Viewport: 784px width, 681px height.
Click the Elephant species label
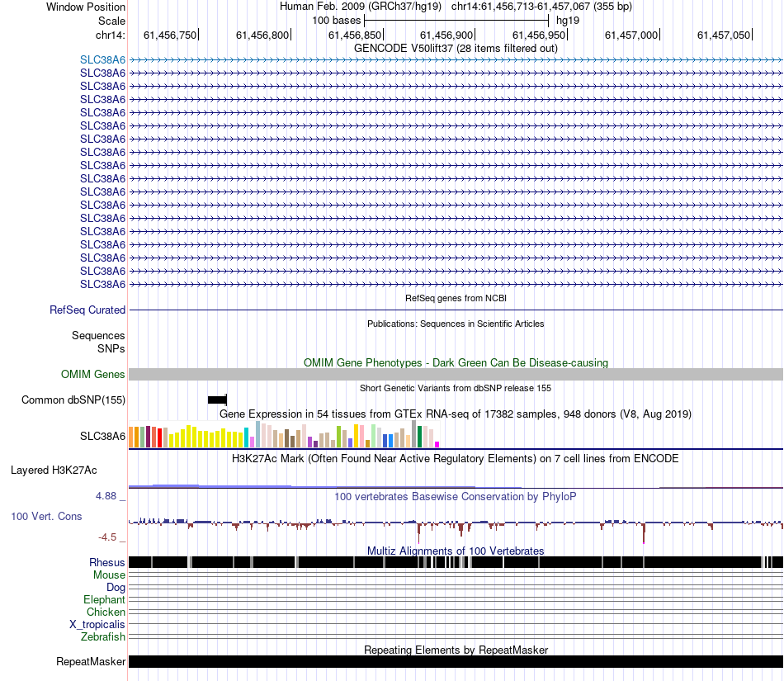click(104, 599)
